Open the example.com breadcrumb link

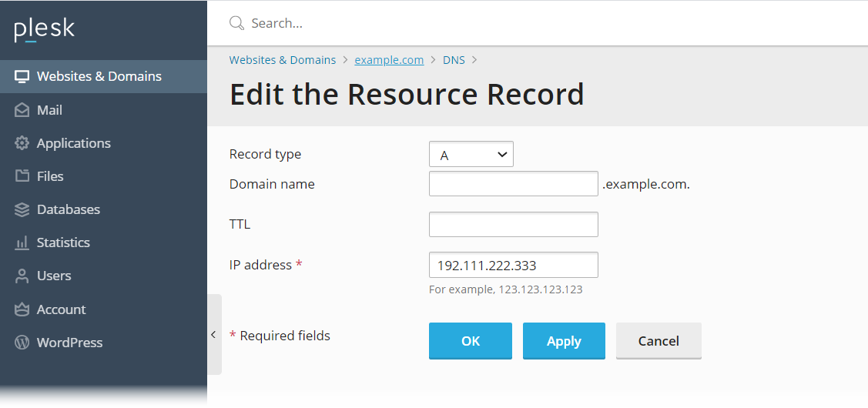(x=389, y=60)
